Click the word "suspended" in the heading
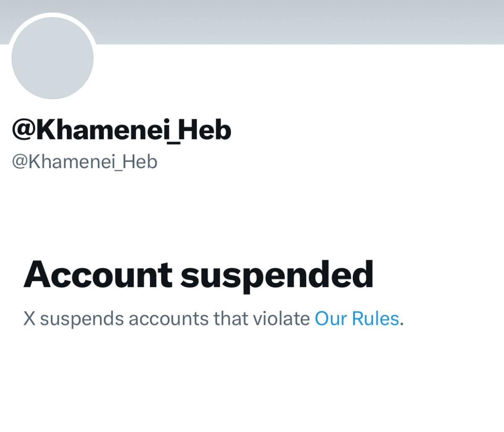The height and width of the screenshot is (432, 504). coord(277,275)
